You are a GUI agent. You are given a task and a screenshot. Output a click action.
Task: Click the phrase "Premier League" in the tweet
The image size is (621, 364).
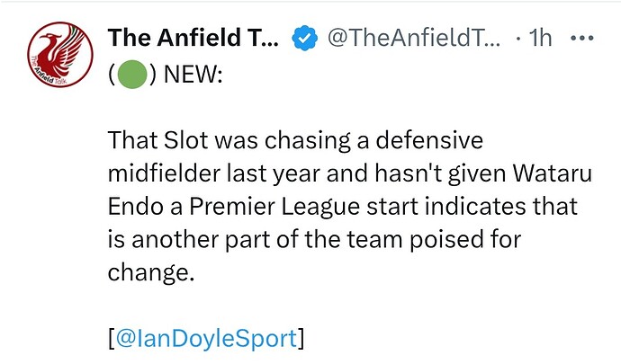click(x=274, y=207)
